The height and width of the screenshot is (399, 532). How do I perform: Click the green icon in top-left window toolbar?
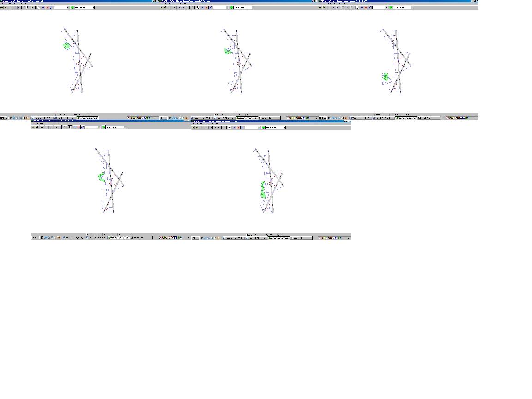[x=73, y=7]
